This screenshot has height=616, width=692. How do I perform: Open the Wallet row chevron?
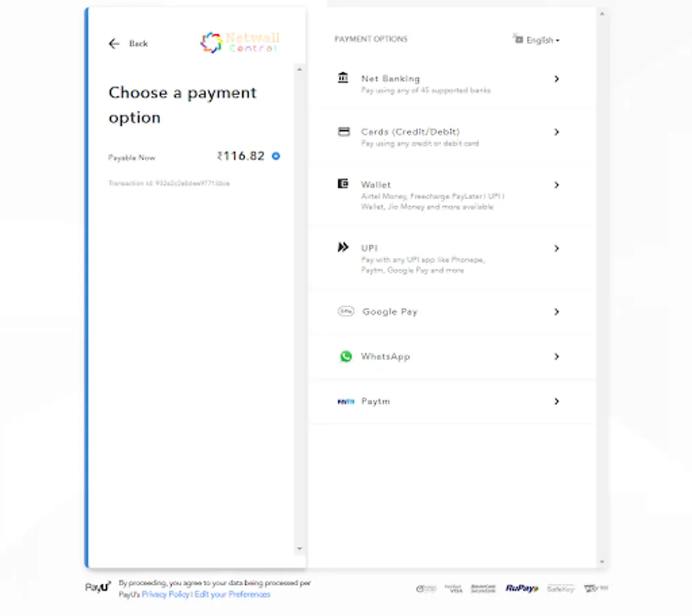[556, 185]
